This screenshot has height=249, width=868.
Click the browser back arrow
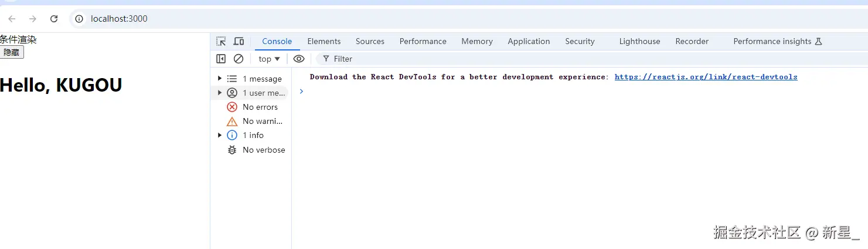click(x=12, y=19)
